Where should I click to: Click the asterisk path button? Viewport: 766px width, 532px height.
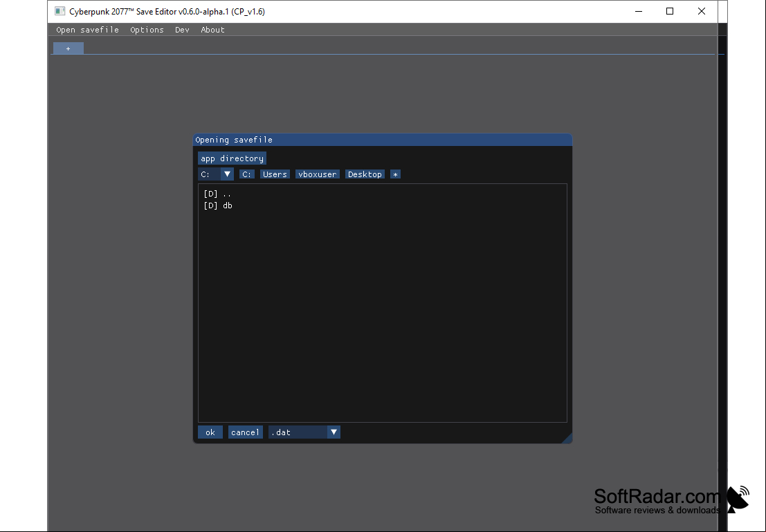(x=395, y=174)
